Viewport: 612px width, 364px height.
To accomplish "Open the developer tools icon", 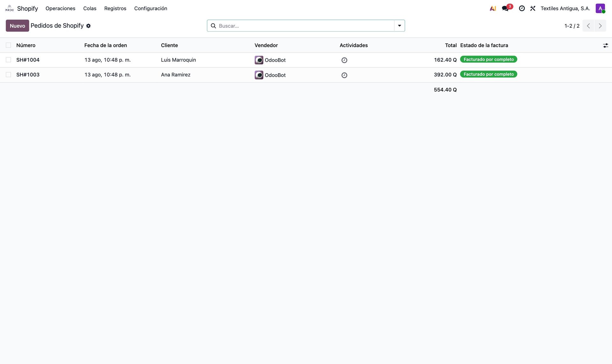I will pos(533,8).
